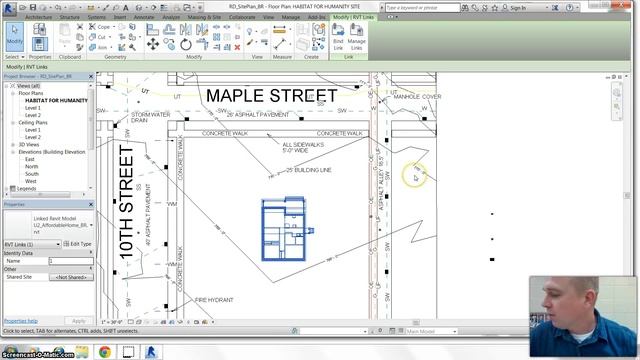Image resolution: width=640 pixels, height=360 pixels.
Task: Select the Align tool
Action: [153, 29]
